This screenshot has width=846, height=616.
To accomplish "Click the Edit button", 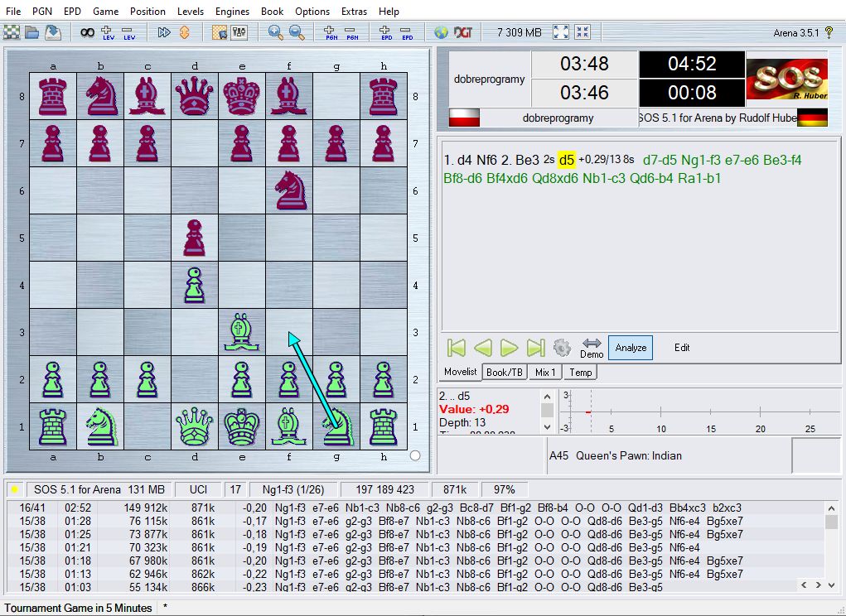I will pyautogui.click(x=682, y=348).
